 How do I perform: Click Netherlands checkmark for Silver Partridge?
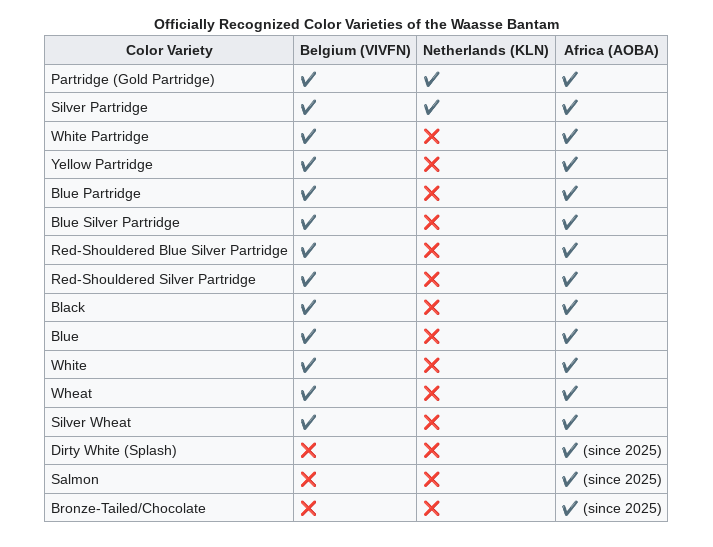(x=432, y=108)
